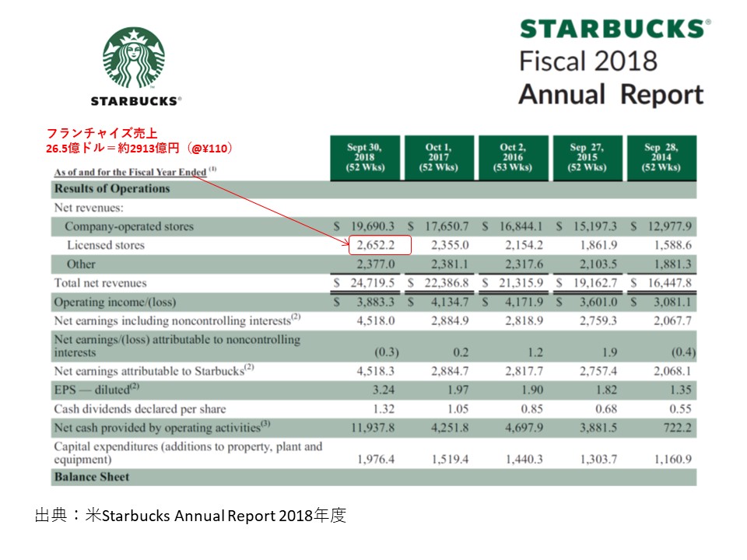Viewport: 747px width, 560px height.
Task: Select the "Oct 2, 2016" column header
Action: tap(514, 158)
